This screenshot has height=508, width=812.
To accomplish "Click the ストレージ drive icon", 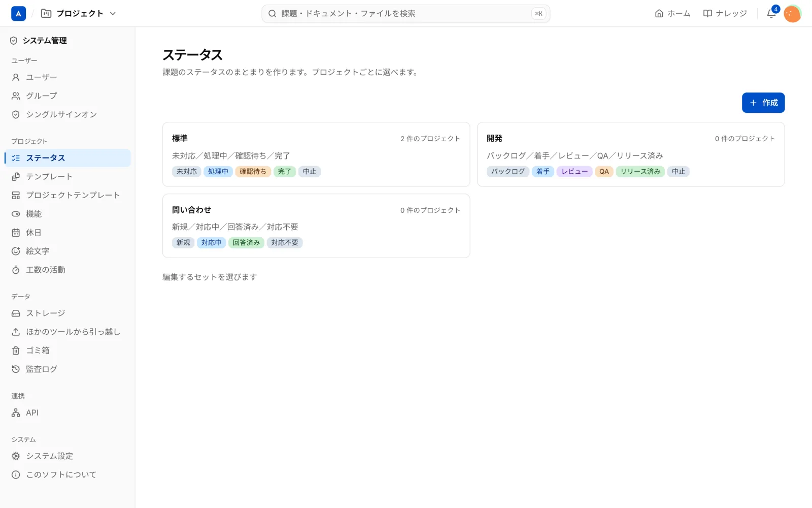I will [16, 313].
